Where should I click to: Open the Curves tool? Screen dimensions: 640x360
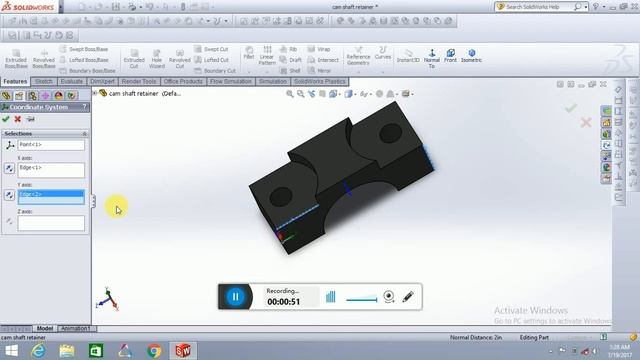coord(383,53)
